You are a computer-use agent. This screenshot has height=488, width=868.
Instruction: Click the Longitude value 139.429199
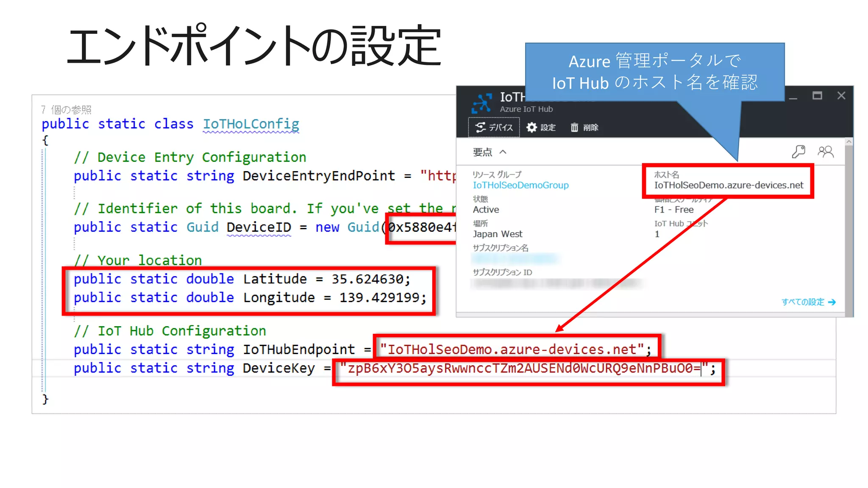(x=379, y=297)
